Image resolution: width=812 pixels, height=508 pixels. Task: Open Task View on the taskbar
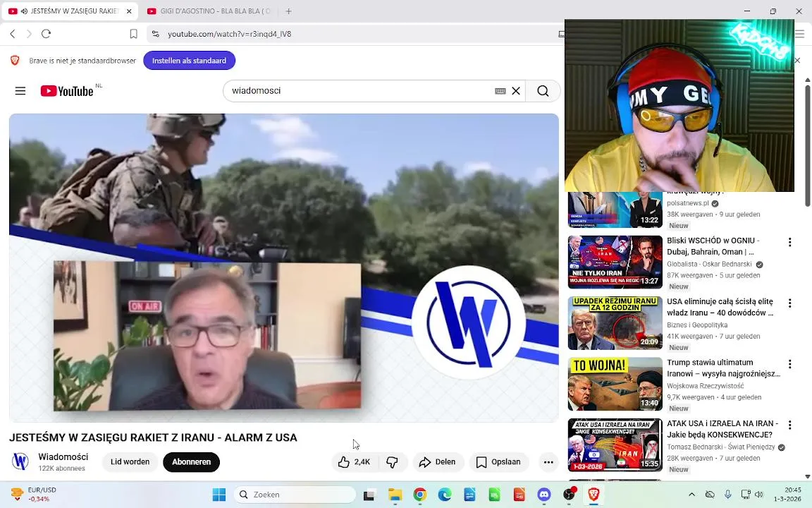click(x=369, y=495)
